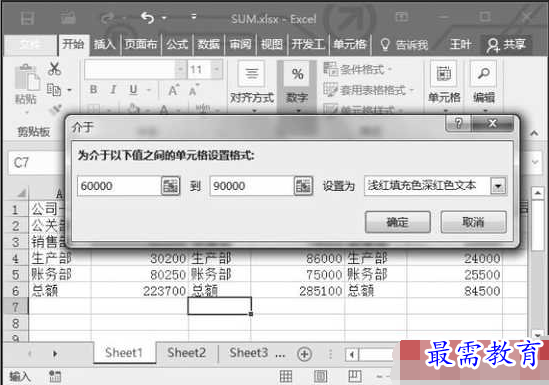
Task: Click range selector icon beside 60000
Action: (x=171, y=186)
